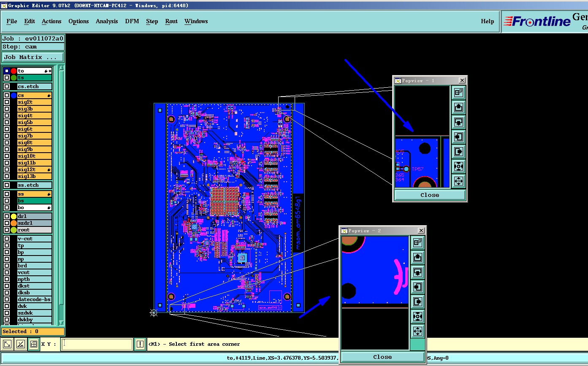Screen dimensions: 588x366
Task: Toggle the checkbox for layer drl
Action: [7, 216]
